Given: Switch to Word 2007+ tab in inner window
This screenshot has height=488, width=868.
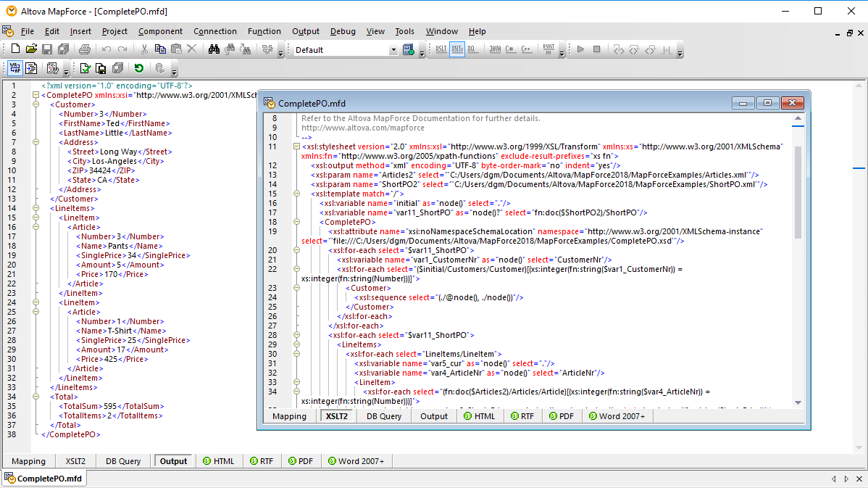Looking at the screenshot, I should point(617,416).
